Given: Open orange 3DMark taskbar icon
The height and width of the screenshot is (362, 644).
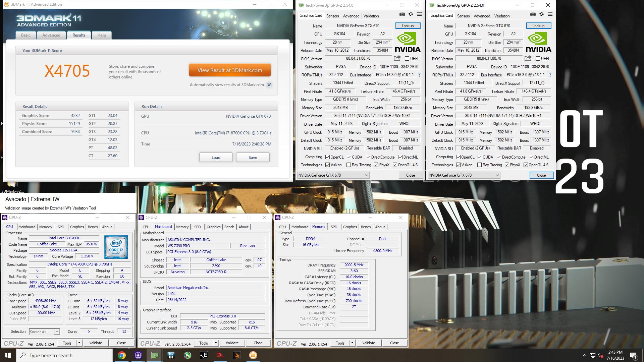Looking at the screenshot, I should click(253, 355).
